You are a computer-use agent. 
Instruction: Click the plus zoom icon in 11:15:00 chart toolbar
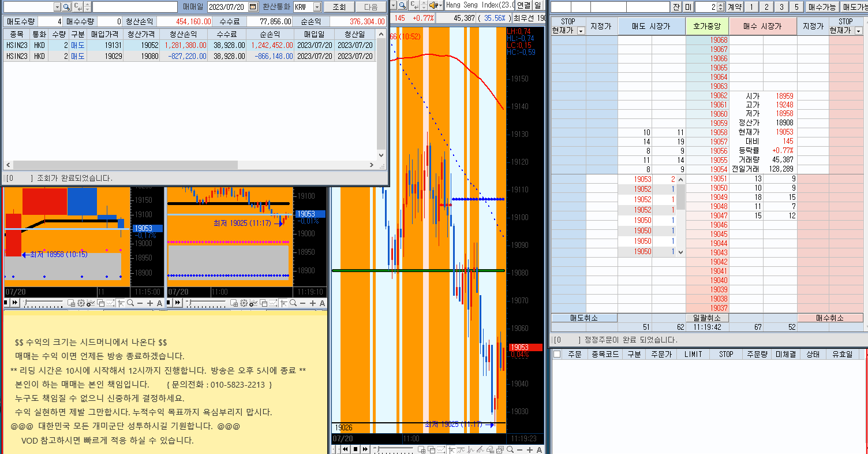point(150,303)
